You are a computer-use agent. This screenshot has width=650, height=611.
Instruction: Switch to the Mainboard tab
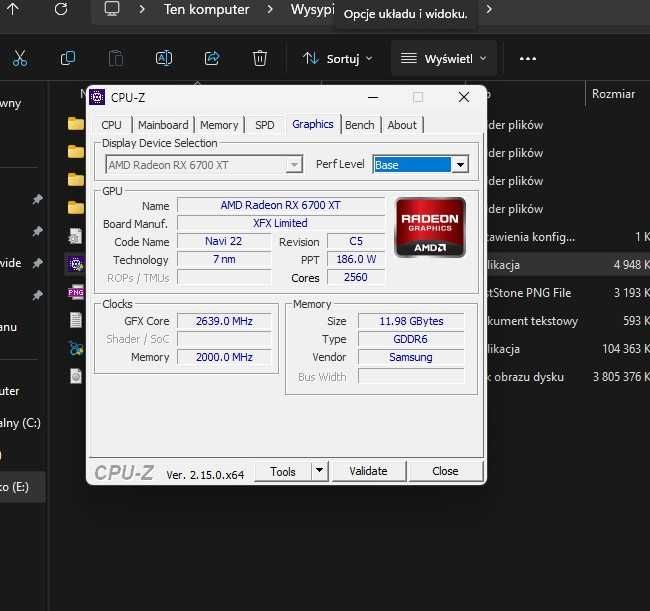pos(163,125)
